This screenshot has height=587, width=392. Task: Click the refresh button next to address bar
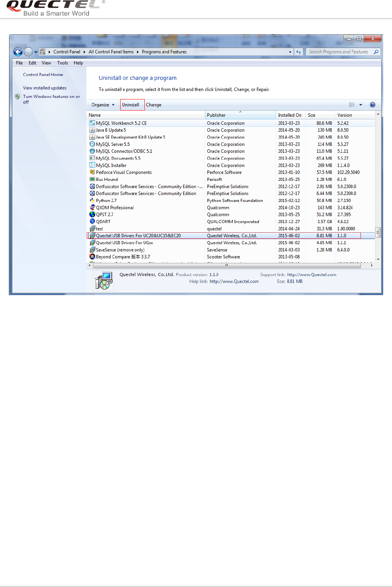tap(299, 52)
